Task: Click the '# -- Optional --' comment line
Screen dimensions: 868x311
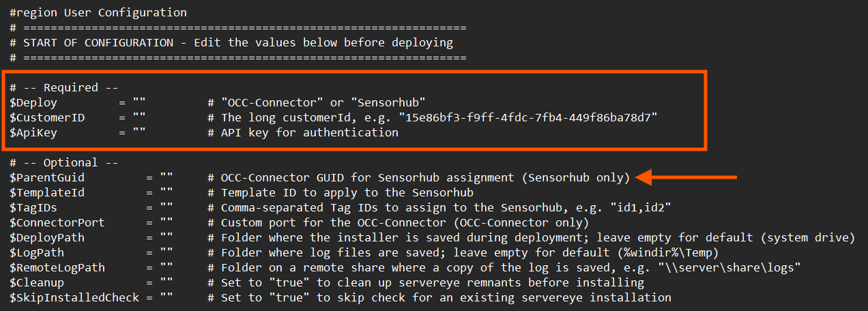Action: [64, 162]
